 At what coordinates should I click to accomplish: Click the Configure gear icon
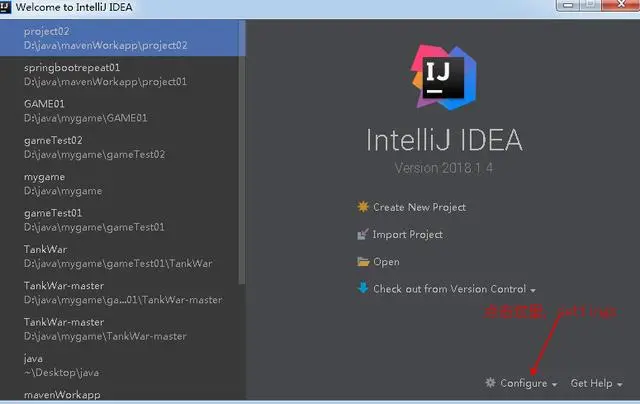click(491, 383)
